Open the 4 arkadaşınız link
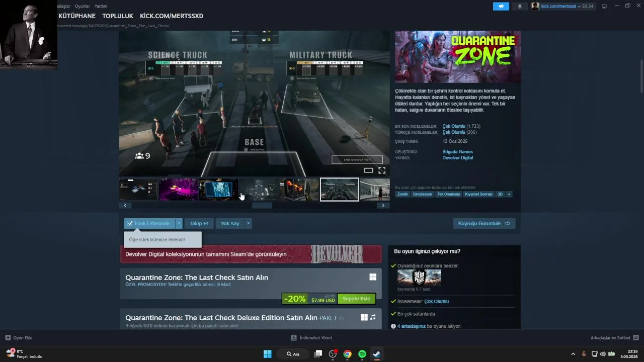 (x=412, y=326)
